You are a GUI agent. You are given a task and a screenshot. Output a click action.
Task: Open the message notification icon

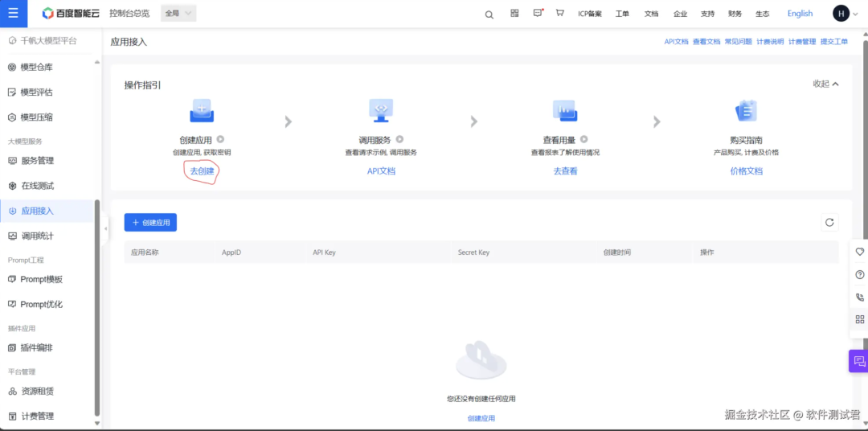point(538,13)
